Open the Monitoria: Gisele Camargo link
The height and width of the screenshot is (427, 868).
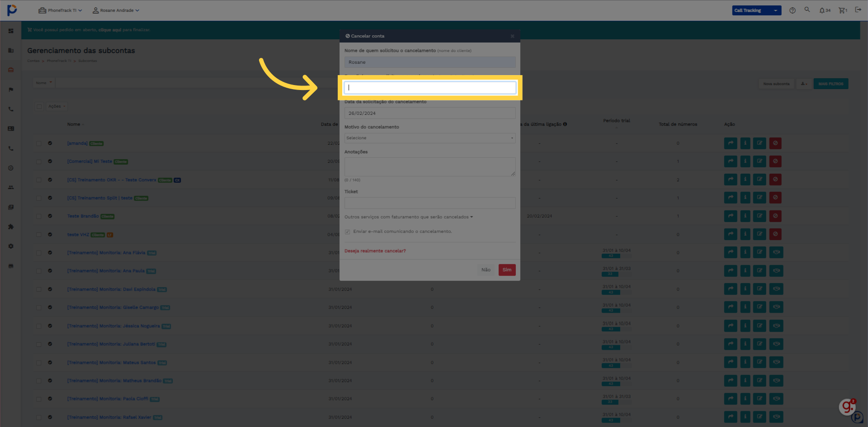click(x=113, y=308)
